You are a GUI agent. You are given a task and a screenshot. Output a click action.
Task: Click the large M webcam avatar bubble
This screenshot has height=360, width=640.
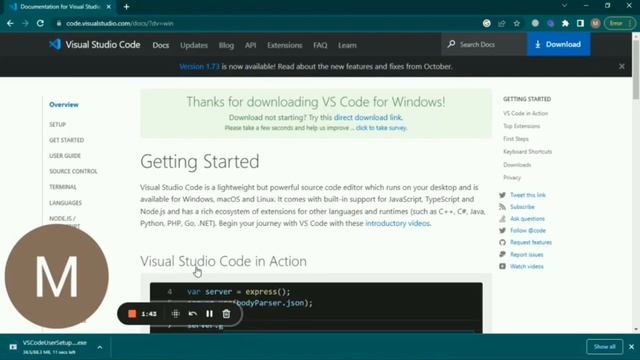[x=57, y=276]
